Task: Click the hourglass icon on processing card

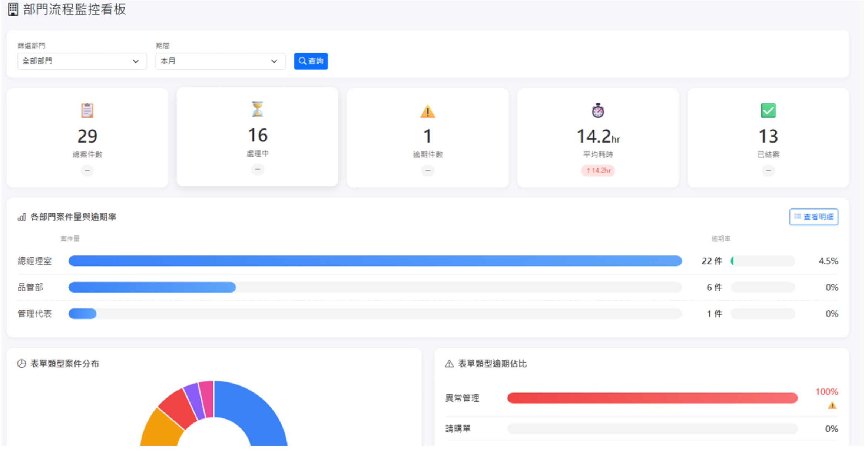Action: coord(257,109)
